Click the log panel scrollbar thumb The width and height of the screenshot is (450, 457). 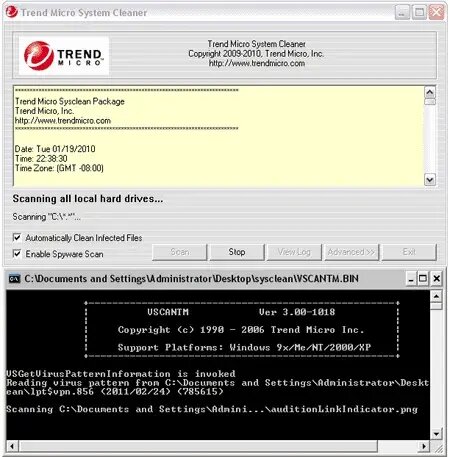click(430, 102)
